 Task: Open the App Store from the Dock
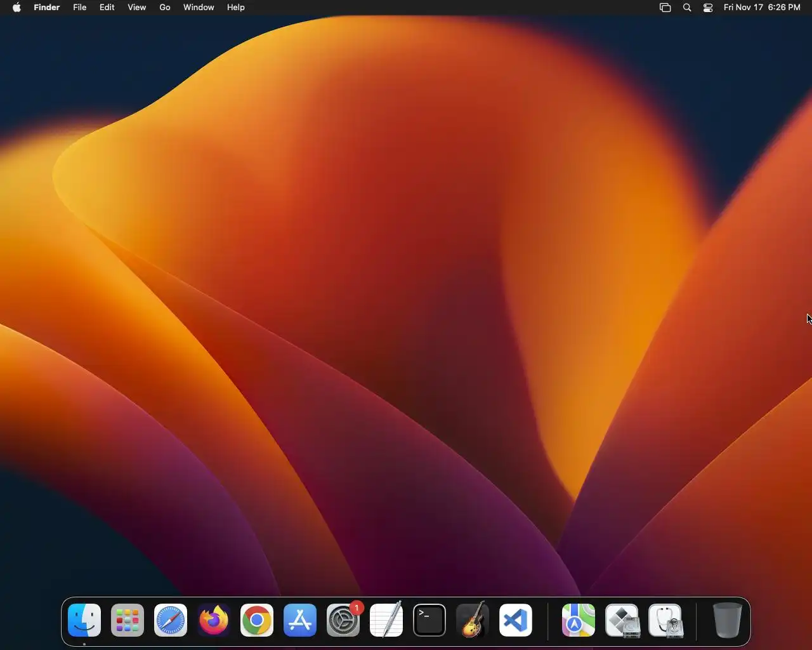coord(300,620)
